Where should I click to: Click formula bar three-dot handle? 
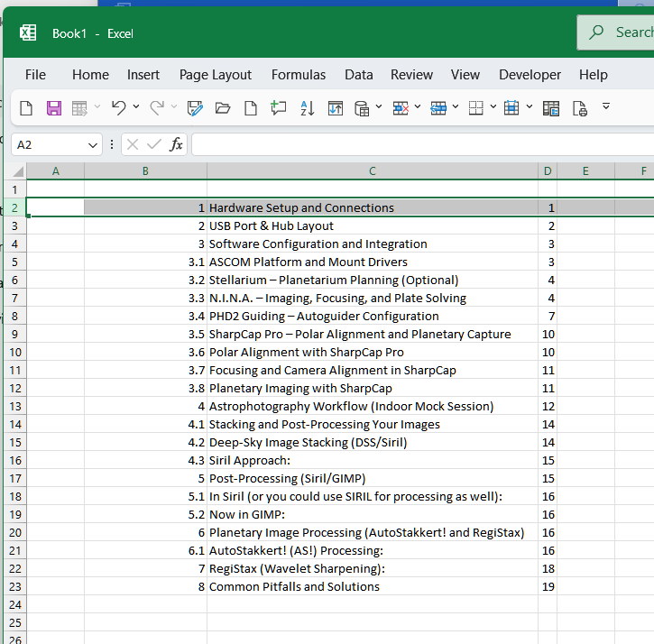(x=112, y=144)
